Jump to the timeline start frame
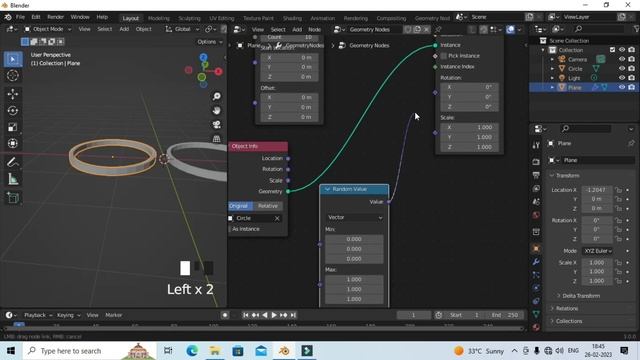Image resolution: width=640 pixels, height=360 pixels. [x=245, y=315]
